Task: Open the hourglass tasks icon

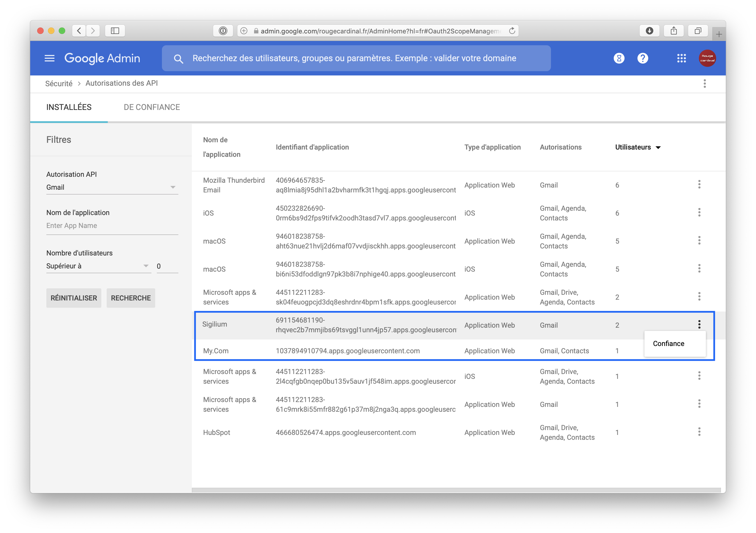Action: click(619, 58)
